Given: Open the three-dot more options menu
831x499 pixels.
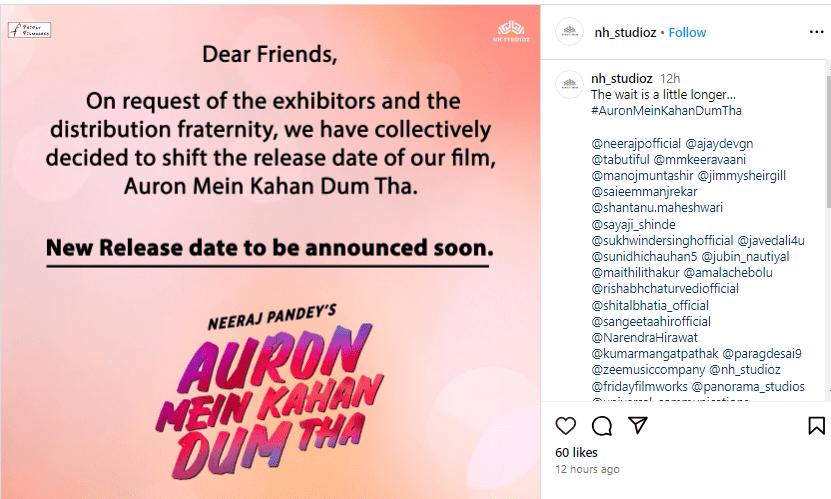Looking at the screenshot, I should [x=817, y=32].
